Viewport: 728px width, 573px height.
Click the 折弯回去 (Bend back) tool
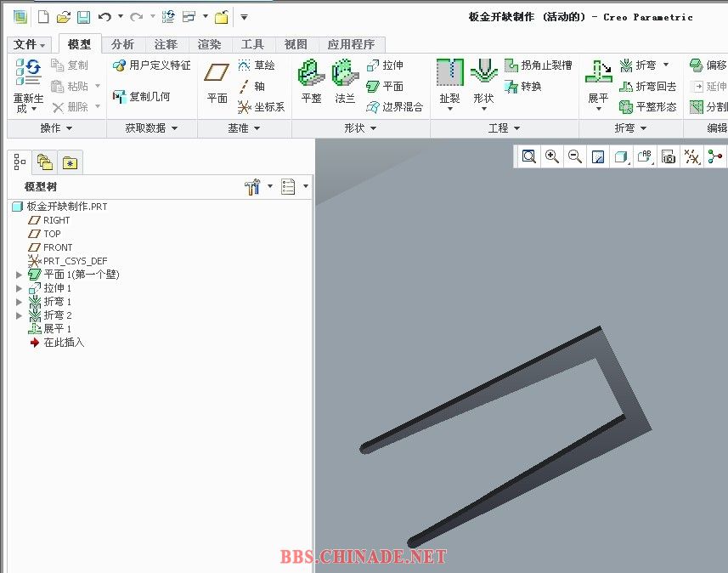[x=647, y=86]
